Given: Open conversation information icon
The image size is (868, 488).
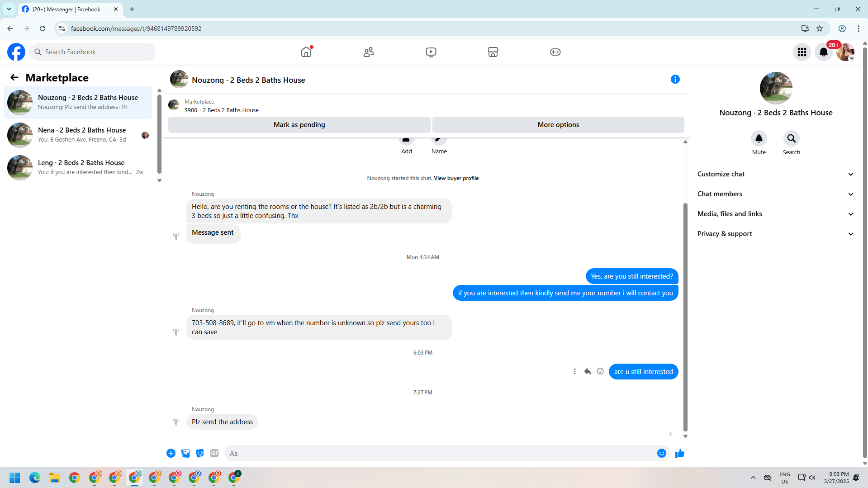Looking at the screenshot, I should tap(675, 80).
